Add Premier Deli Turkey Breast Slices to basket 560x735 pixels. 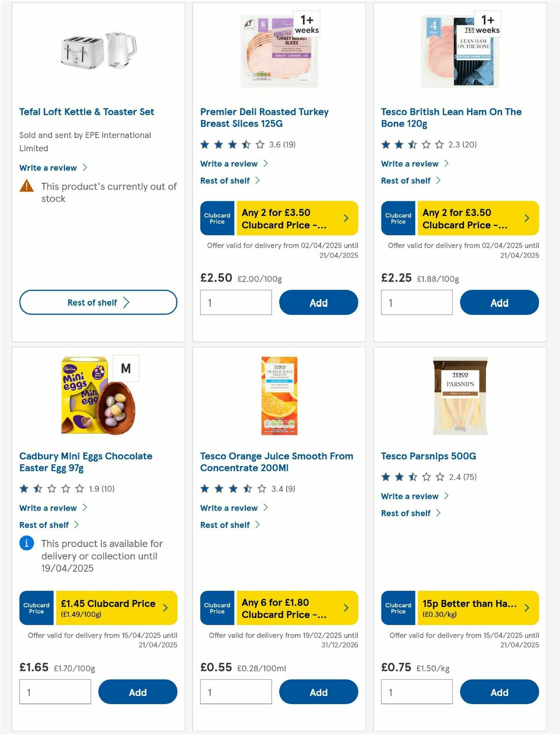(x=318, y=303)
